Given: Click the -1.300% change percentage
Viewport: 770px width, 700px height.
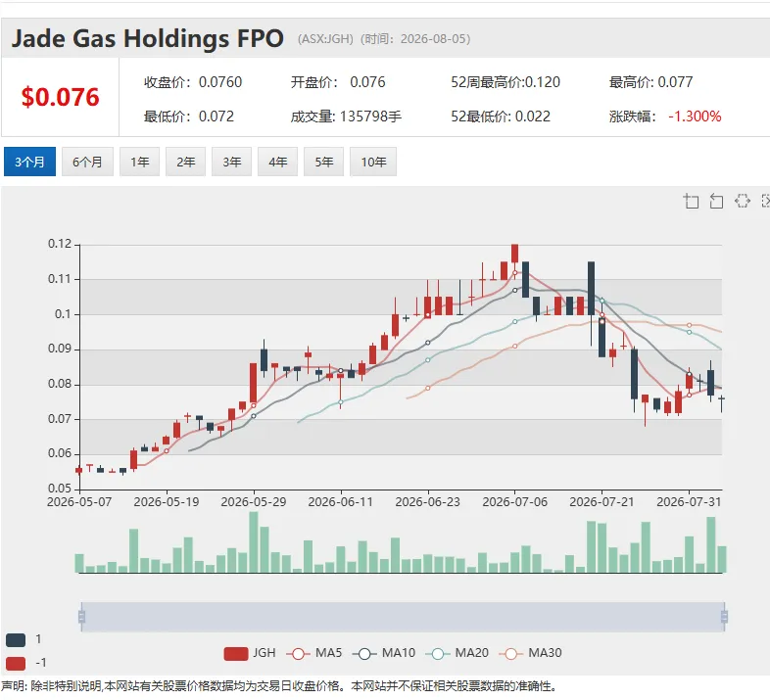Looking at the screenshot, I should pos(695,117).
